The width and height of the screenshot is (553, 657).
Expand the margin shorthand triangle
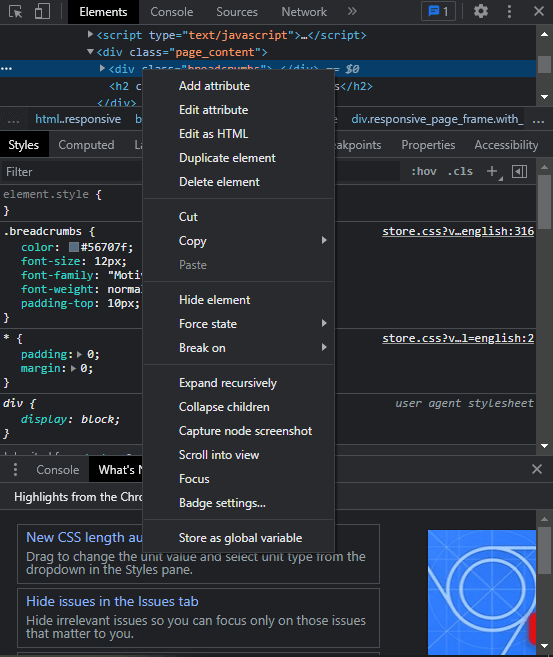point(73,369)
